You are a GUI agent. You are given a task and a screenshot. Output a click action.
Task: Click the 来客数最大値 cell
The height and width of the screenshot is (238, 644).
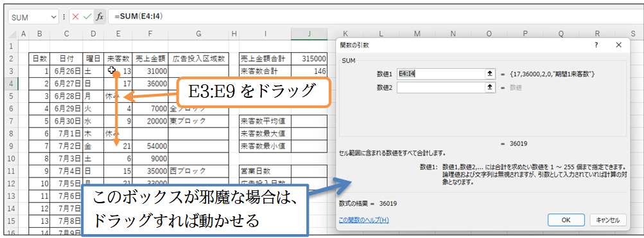265,133
